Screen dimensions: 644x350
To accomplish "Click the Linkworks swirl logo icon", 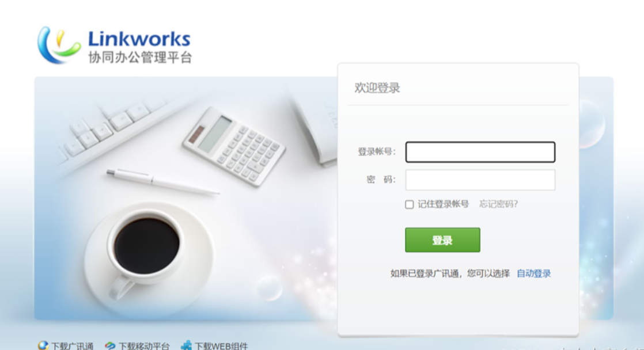I will 58,45.
